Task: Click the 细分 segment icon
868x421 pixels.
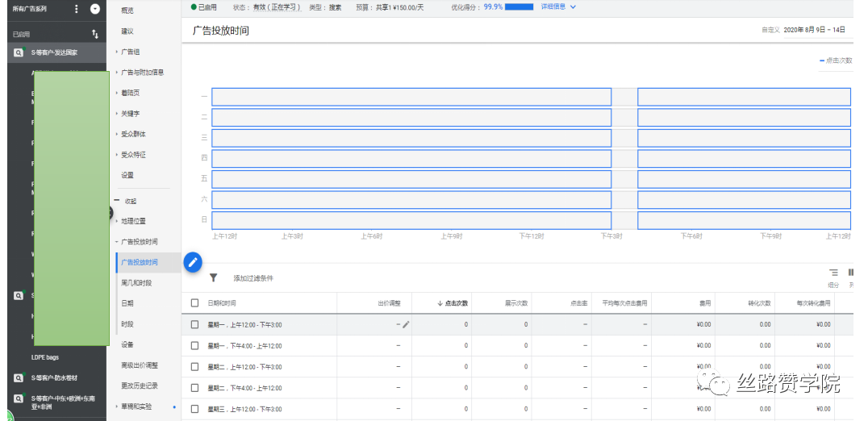Action: click(833, 272)
